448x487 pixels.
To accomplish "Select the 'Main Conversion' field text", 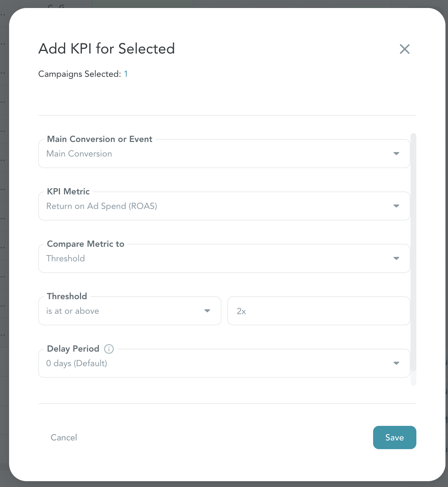I will [x=79, y=154].
